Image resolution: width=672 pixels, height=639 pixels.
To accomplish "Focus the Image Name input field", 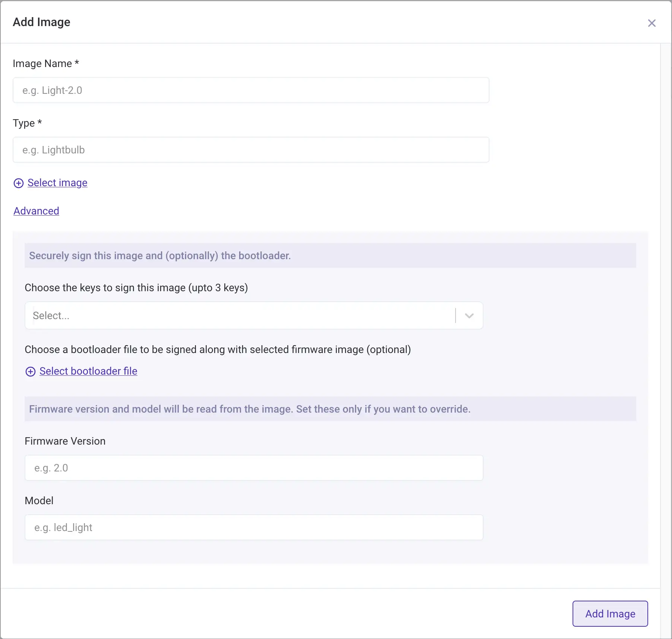I will click(x=251, y=90).
